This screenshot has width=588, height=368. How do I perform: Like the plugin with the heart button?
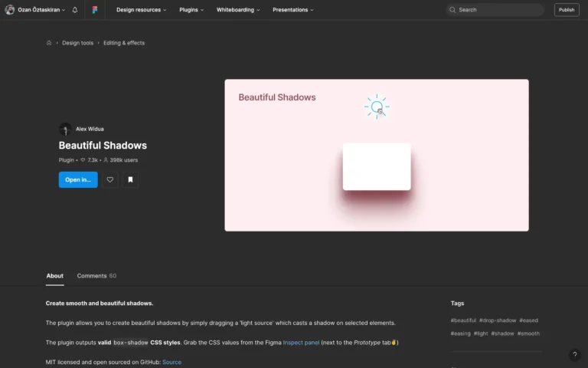click(110, 180)
